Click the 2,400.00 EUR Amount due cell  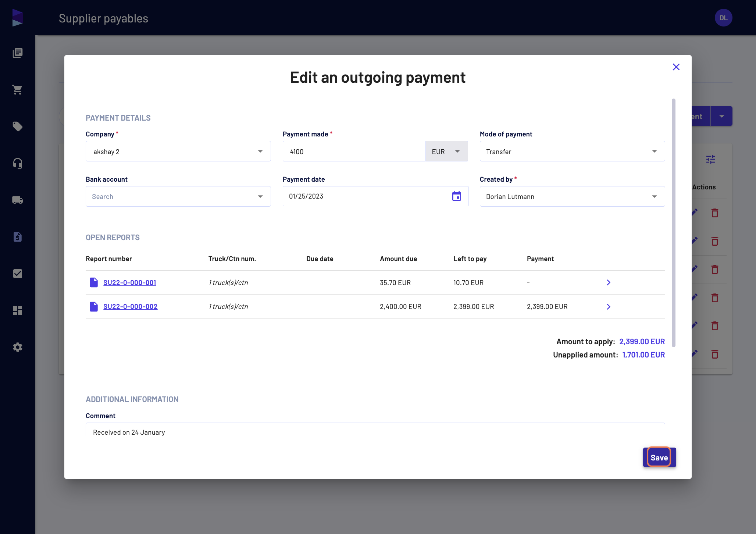click(400, 306)
